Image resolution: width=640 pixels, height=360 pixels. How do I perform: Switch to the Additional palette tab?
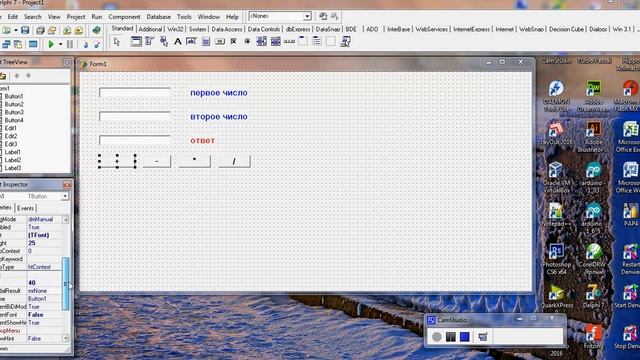[150, 29]
